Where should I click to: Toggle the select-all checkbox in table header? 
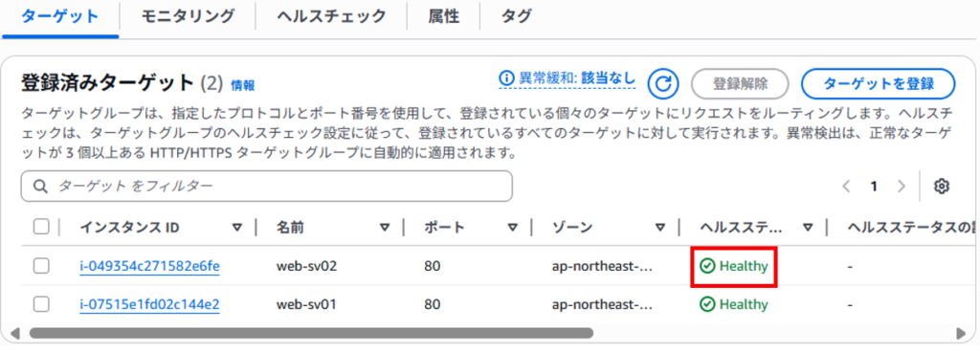[41, 228]
